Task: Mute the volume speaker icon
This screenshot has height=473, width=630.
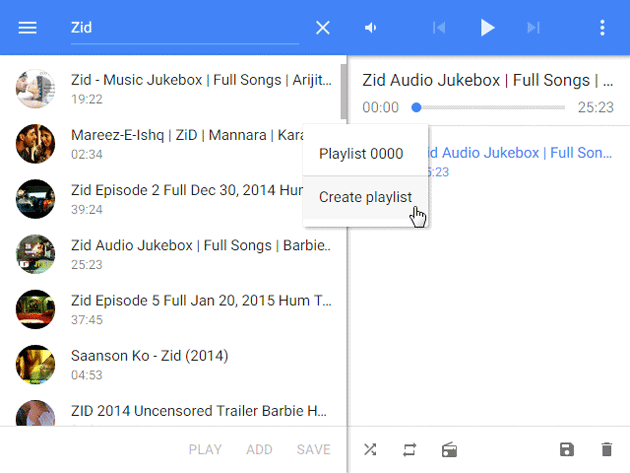Action: coord(370,28)
